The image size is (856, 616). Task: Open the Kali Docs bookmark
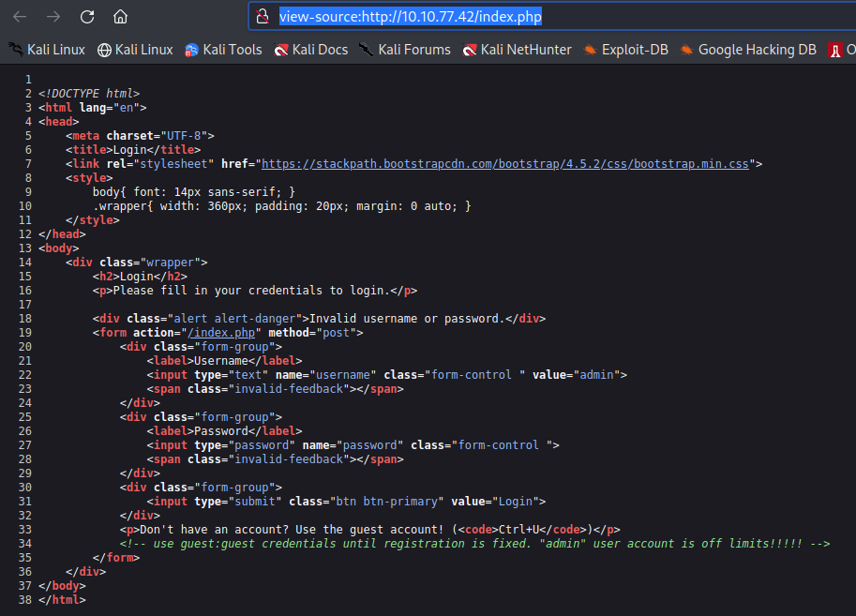pyautogui.click(x=310, y=50)
